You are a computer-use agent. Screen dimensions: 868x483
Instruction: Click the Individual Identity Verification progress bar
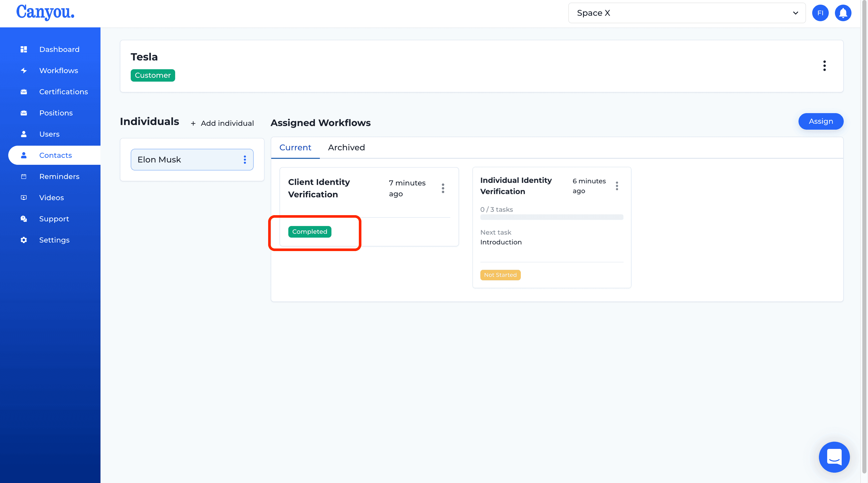pyautogui.click(x=552, y=217)
